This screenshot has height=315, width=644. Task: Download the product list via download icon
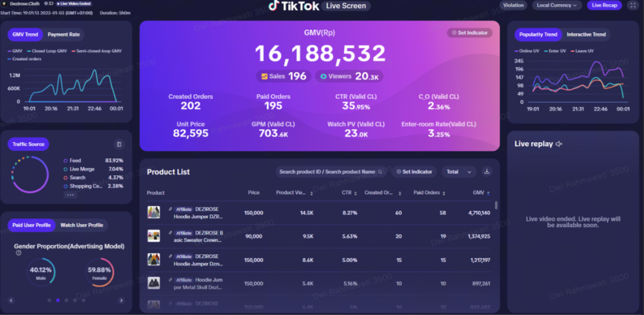487,171
